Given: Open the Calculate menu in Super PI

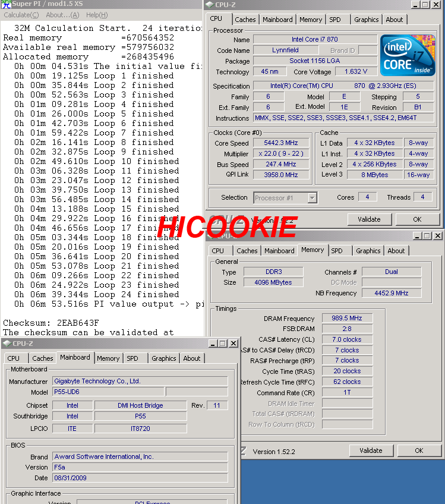Looking at the screenshot, I should pos(21,15).
